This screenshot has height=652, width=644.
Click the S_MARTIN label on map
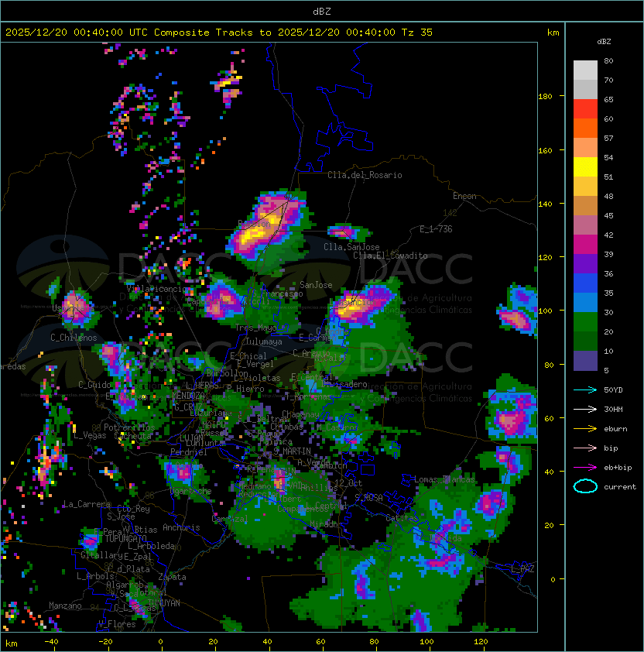point(292,451)
